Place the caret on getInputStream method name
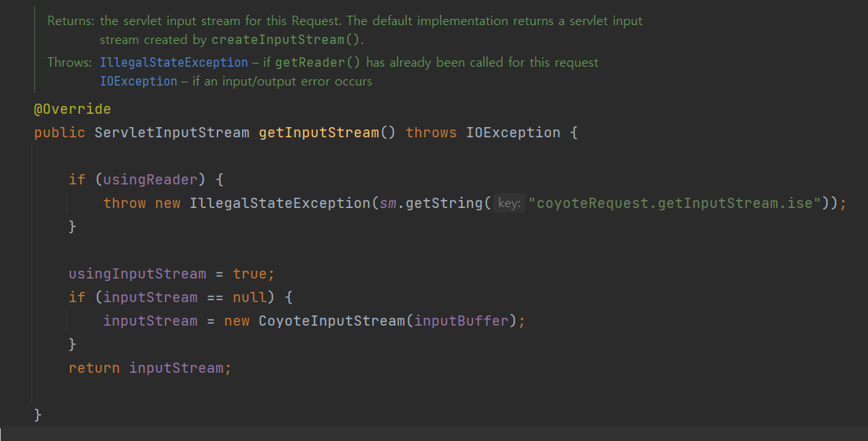Screen dimensions: 868x441 319,133
